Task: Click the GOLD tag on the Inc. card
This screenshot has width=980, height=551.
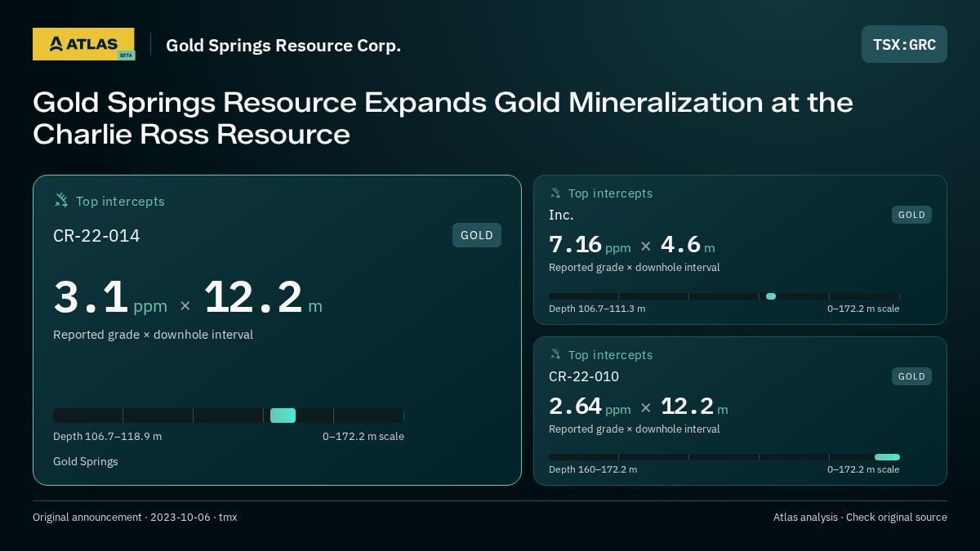Action: click(911, 215)
